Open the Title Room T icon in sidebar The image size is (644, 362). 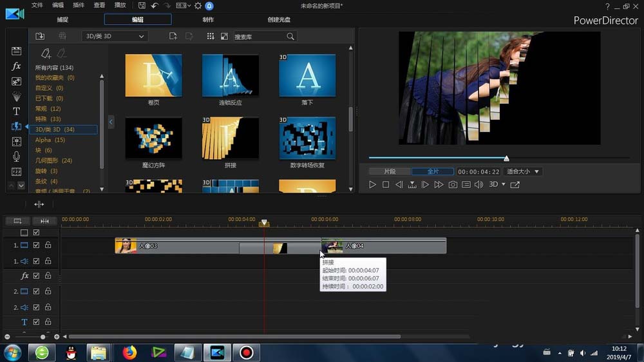16,111
